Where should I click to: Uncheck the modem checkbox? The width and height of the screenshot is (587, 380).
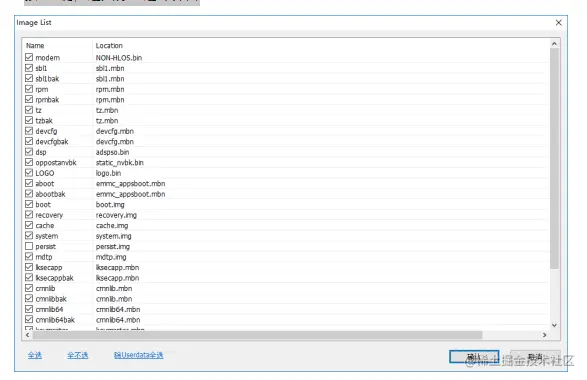29,57
